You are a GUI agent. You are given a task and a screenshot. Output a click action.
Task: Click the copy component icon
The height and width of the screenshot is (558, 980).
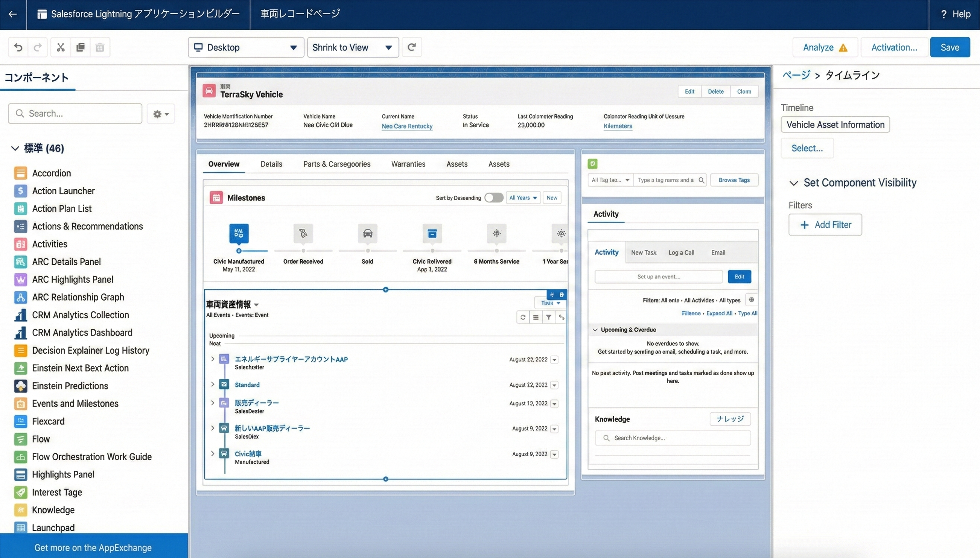[81, 47]
